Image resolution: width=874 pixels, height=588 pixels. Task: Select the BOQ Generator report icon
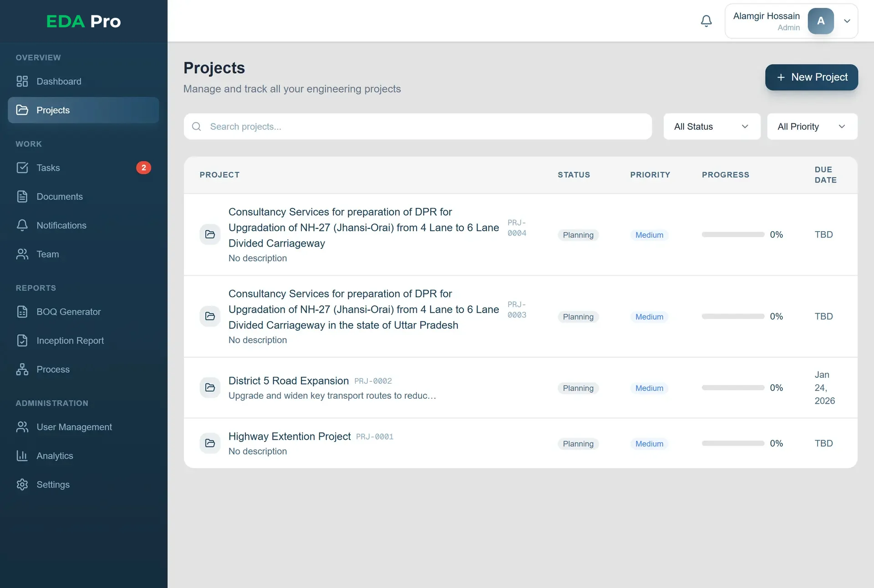(23, 312)
